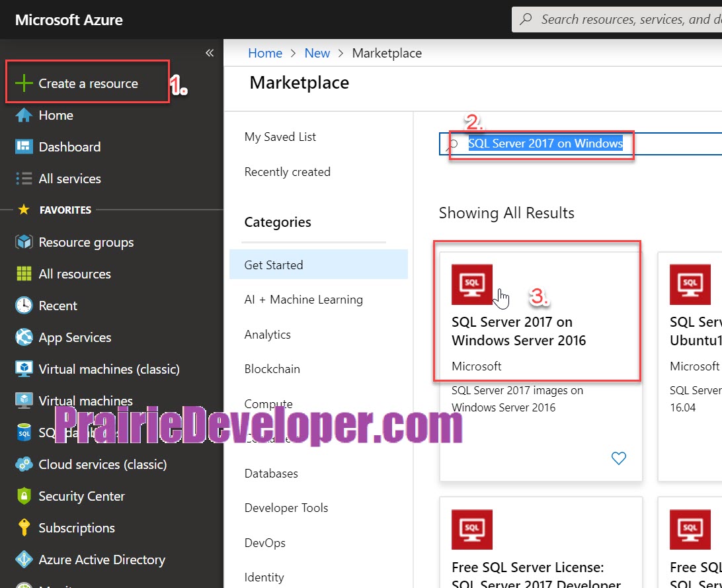Open the Azure Active Directory diamond icon

tap(24, 560)
